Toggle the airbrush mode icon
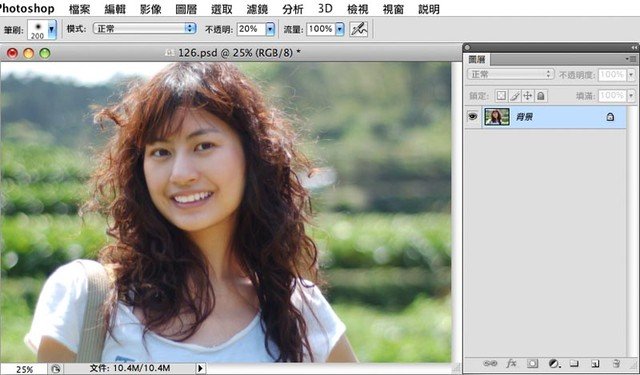This screenshot has height=375, width=640. (358, 29)
